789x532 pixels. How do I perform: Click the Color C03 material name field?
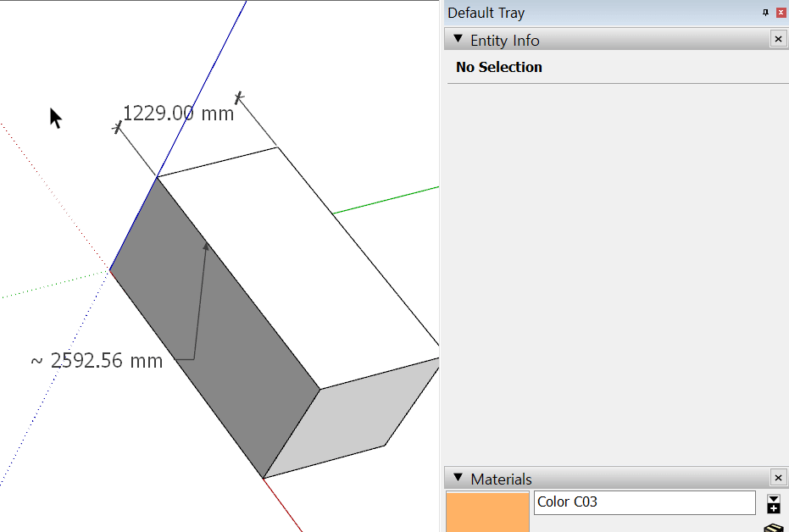pyautogui.click(x=645, y=502)
